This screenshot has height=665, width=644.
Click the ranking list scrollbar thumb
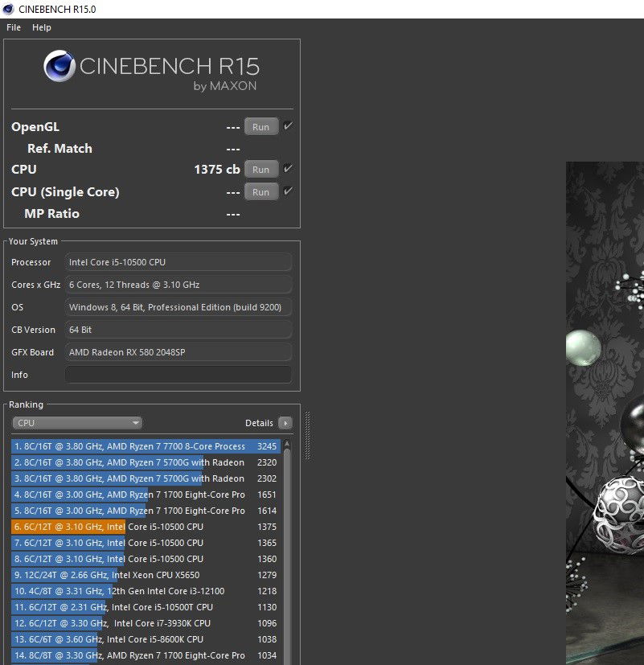point(287,556)
